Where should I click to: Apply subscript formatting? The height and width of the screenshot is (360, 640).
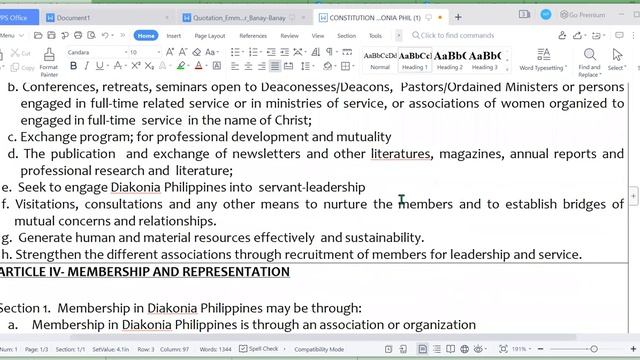(x=149, y=66)
